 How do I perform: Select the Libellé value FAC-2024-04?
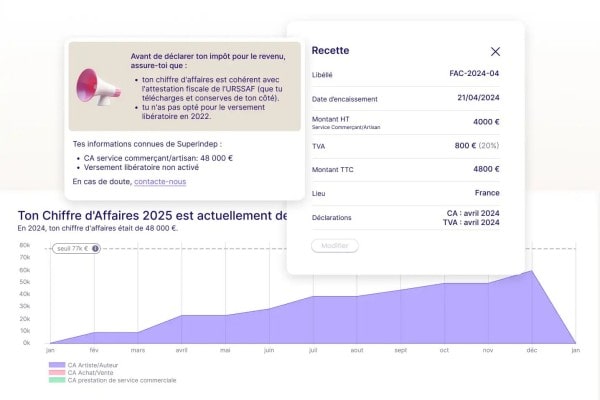coord(475,74)
